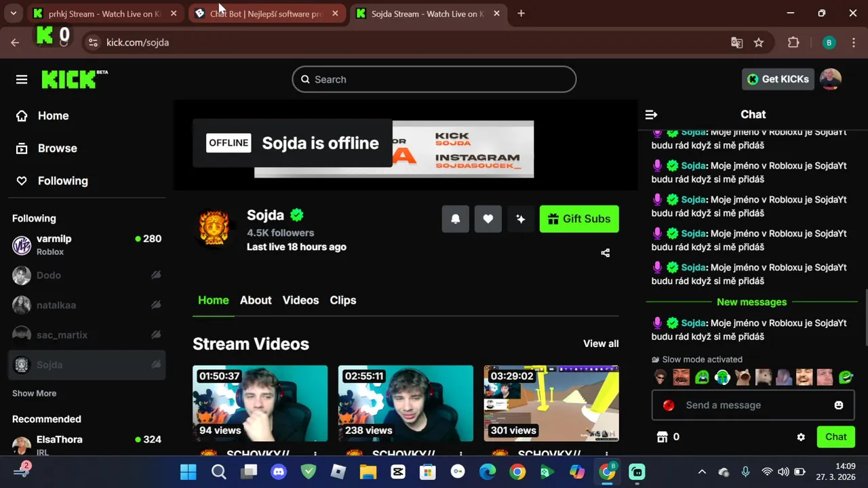Open the About tab
The image size is (868, 488).
click(256, 300)
